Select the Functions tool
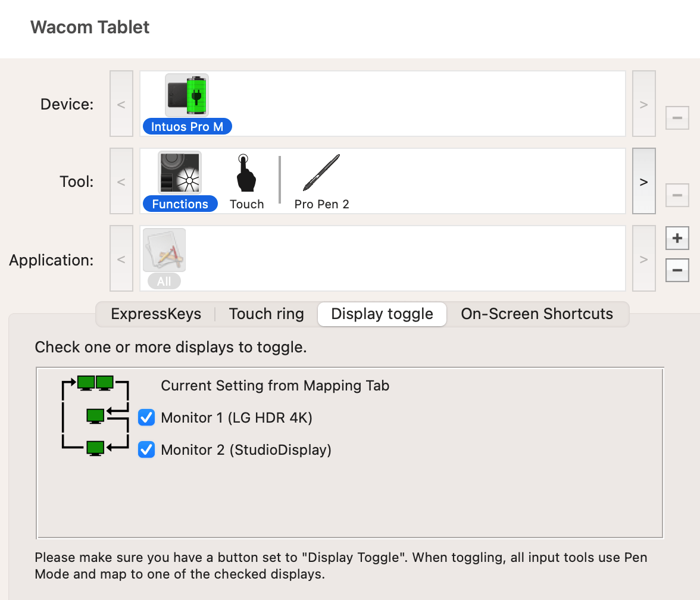Viewport: 700px width, 600px height. click(x=180, y=173)
